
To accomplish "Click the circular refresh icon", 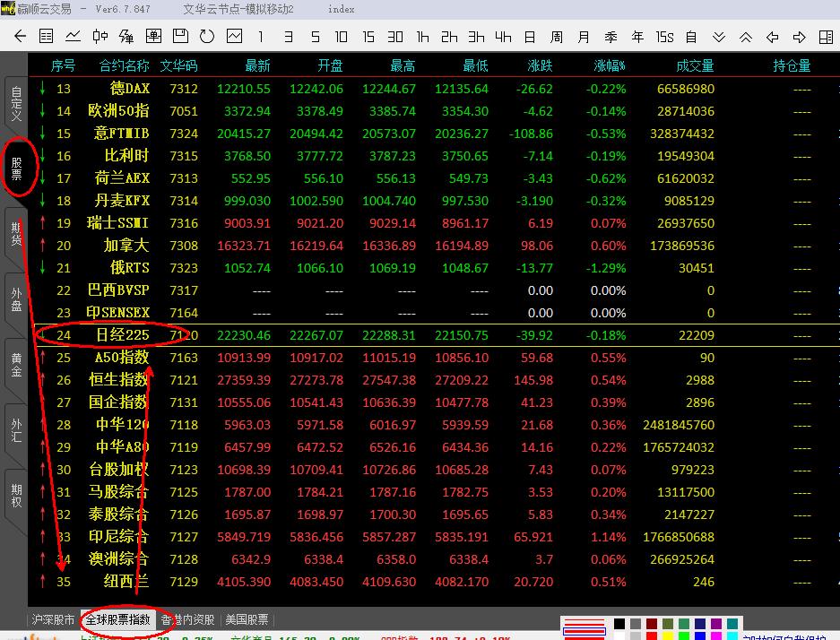I will (x=207, y=37).
